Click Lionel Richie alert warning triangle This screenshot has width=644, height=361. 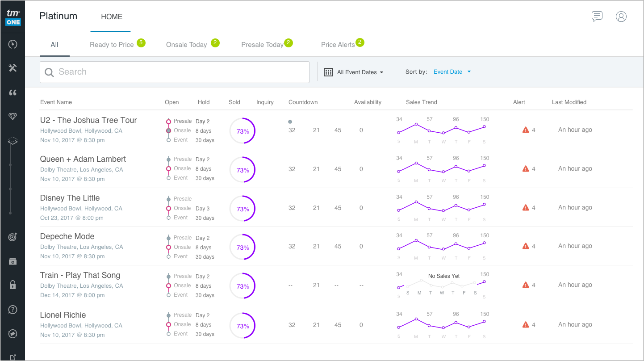[526, 325]
